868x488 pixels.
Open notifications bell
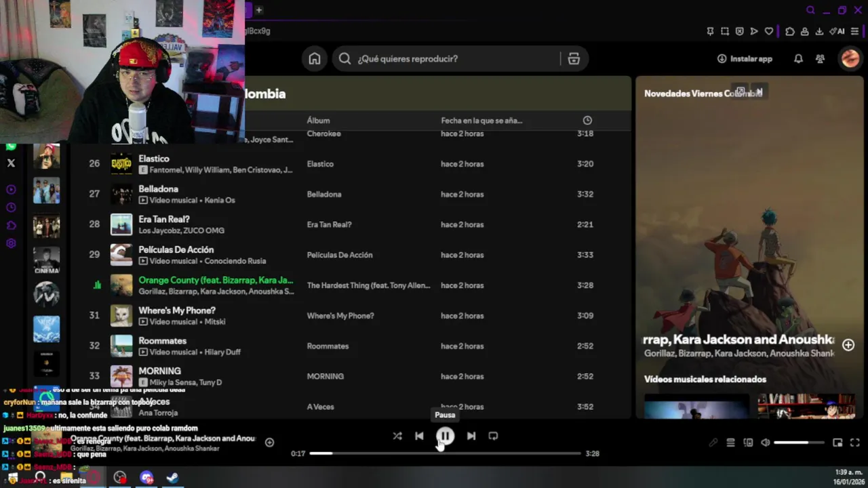(x=798, y=59)
